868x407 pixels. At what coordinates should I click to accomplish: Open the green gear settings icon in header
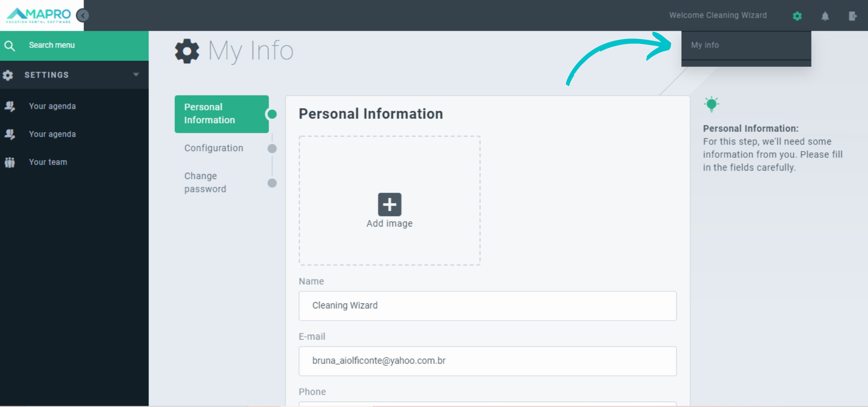(797, 16)
